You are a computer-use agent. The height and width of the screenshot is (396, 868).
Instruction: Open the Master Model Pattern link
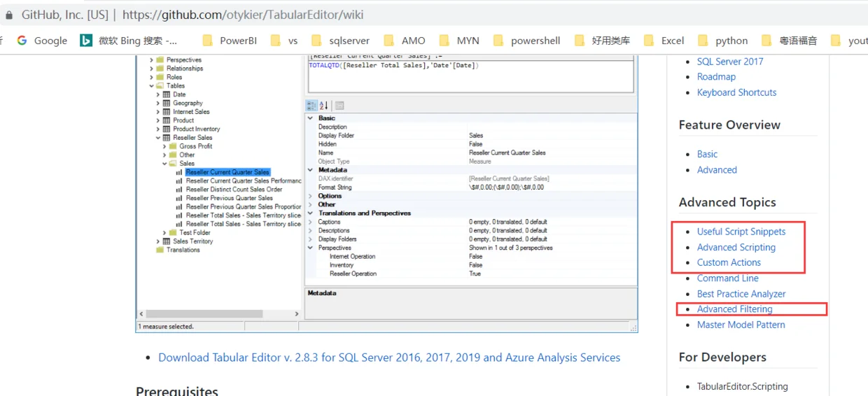click(741, 325)
